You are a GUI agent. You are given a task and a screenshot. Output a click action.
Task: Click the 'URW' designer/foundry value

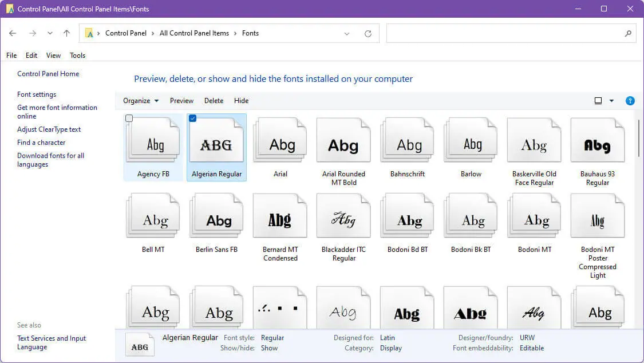pos(527,338)
